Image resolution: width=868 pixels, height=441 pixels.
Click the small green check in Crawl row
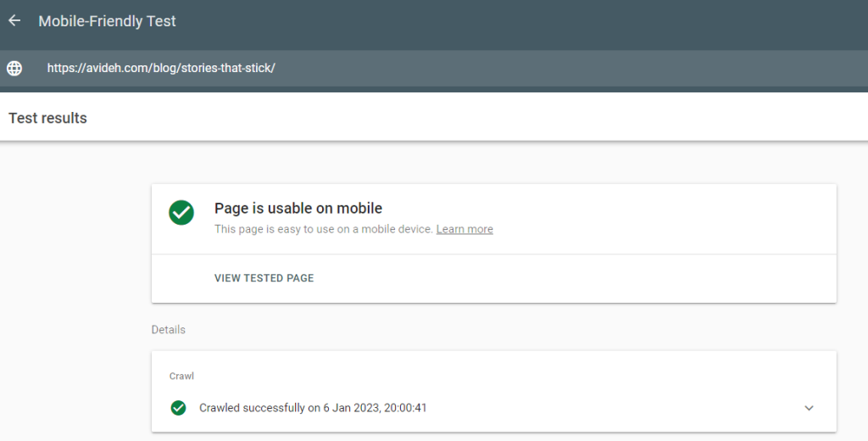pyautogui.click(x=178, y=408)
